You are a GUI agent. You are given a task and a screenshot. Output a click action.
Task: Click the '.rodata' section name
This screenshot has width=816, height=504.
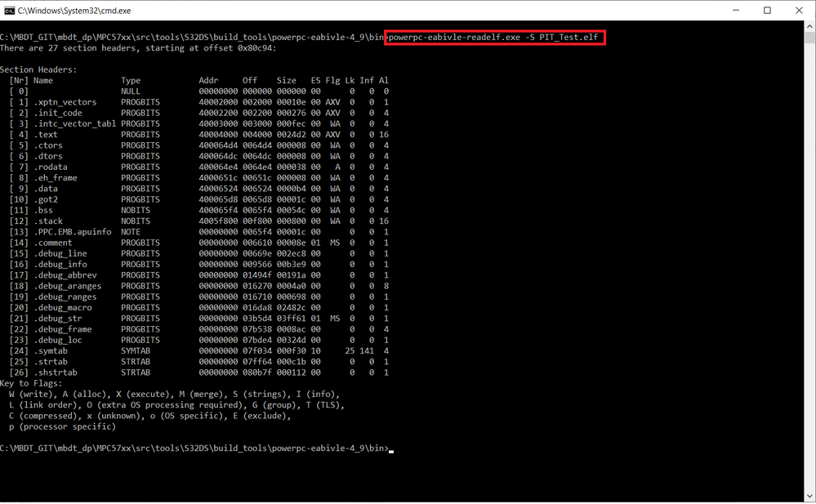pyautogui.click(x=51, y=167)
